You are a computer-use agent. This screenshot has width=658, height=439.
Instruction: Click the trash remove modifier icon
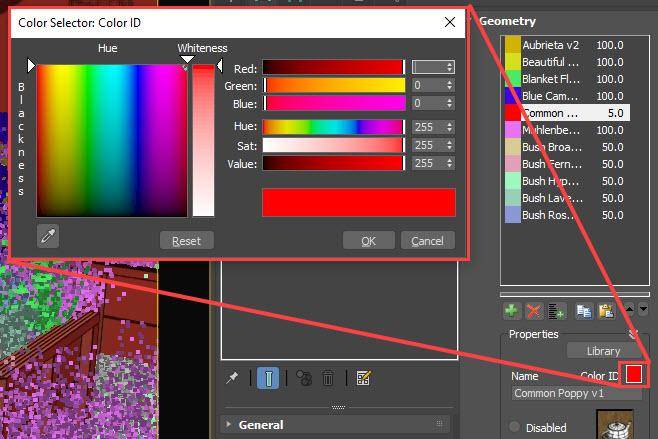[x=327, y=378]
